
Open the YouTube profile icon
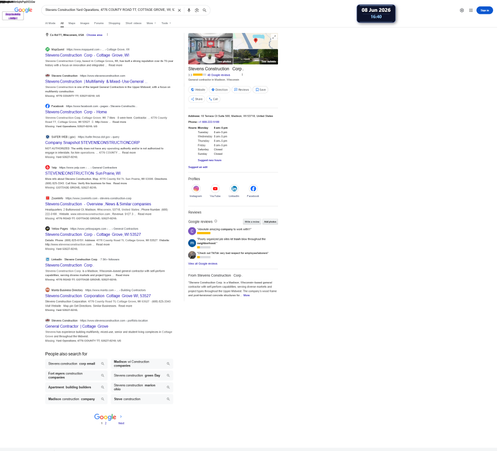tap(215, 189)
